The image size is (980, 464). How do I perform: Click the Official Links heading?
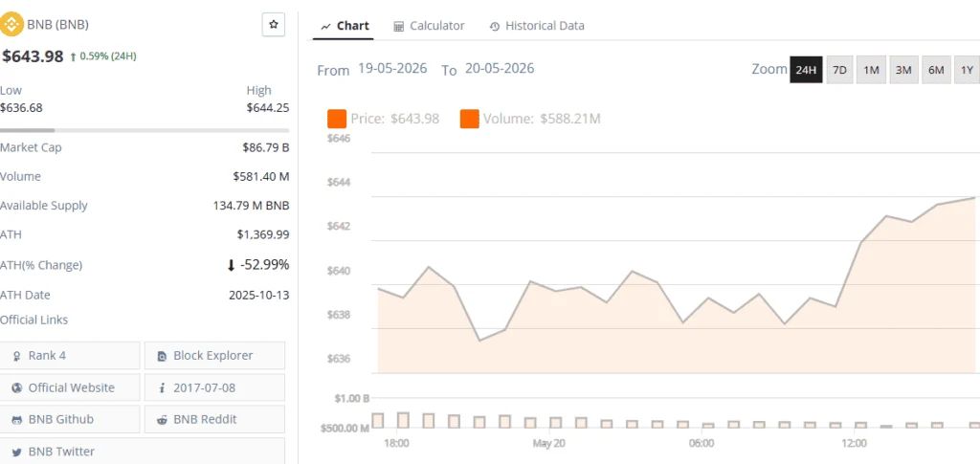tap(33, 320)
